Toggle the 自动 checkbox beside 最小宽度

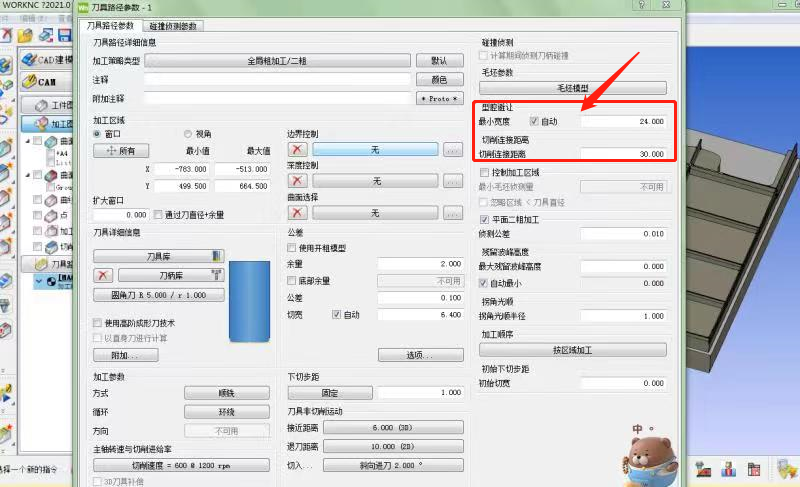(534, 121)
